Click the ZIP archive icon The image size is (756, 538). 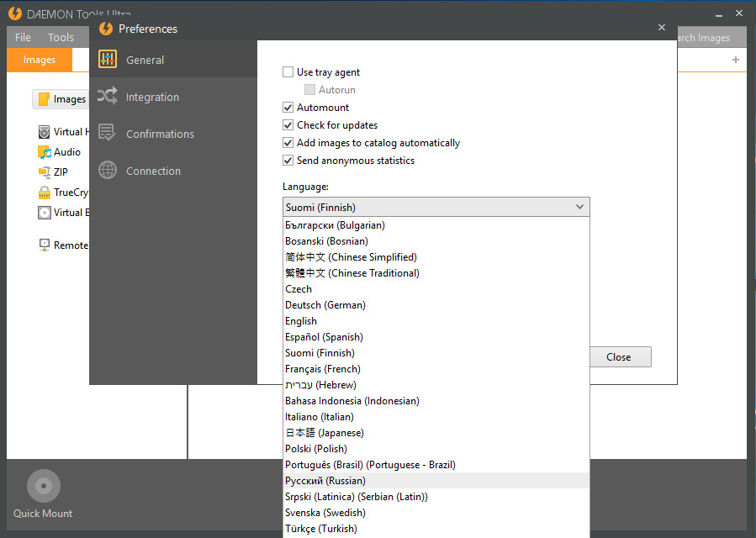pyautogui.click(x=44, y=171)
